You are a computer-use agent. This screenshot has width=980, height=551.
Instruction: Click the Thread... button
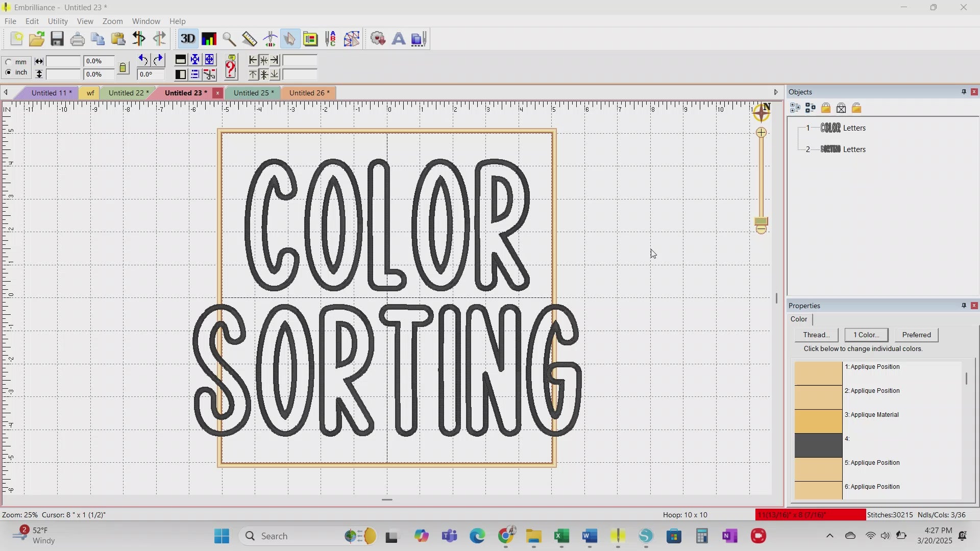point(816,335)
